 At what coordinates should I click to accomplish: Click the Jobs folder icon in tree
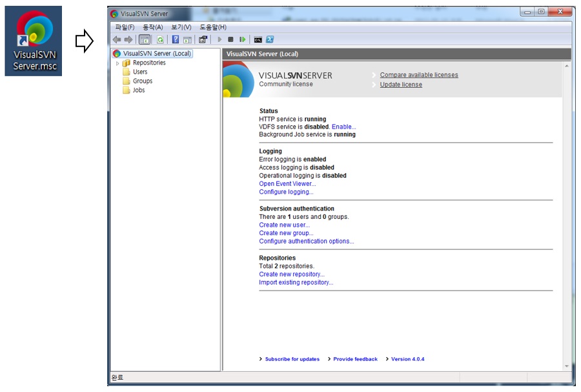click(x=127, y=90)
